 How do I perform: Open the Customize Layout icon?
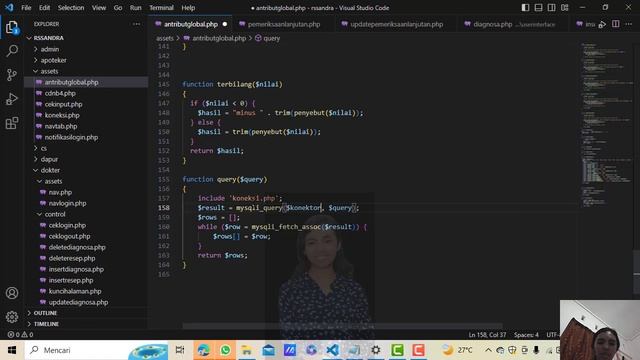tap(565, 8)
